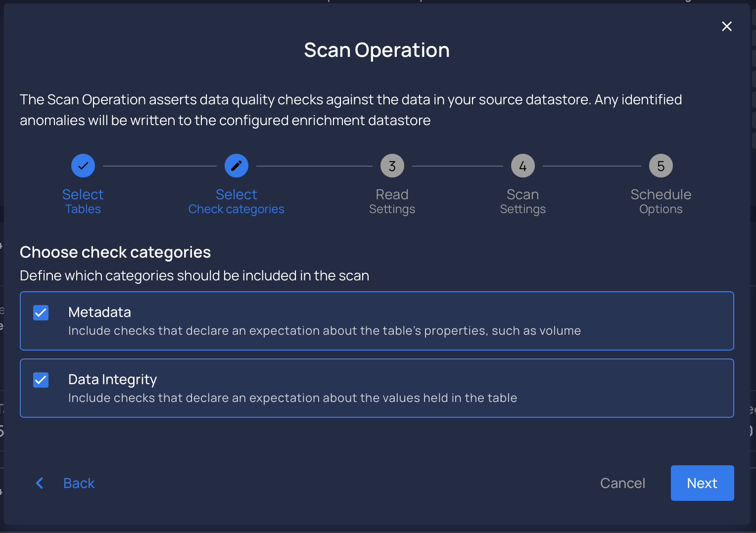Jump to step 4 Scan Settings circle
Image resolution: width=756 pixels, height=533 pixels.
[x=523, y=166]
